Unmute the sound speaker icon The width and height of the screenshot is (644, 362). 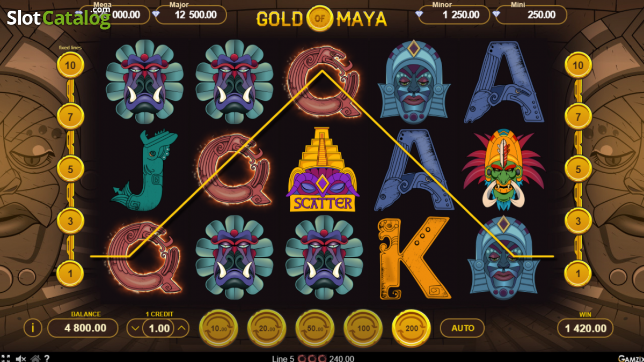21,358
